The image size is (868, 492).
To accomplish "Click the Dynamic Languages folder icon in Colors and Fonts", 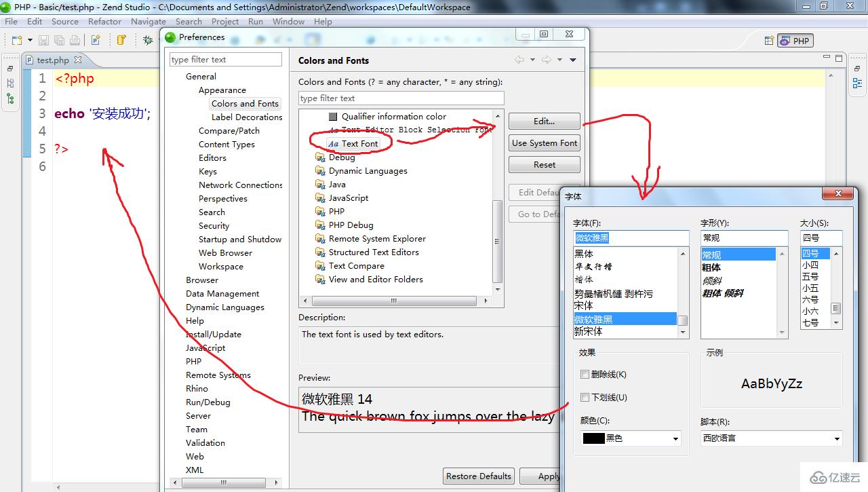I will point(320,170).
